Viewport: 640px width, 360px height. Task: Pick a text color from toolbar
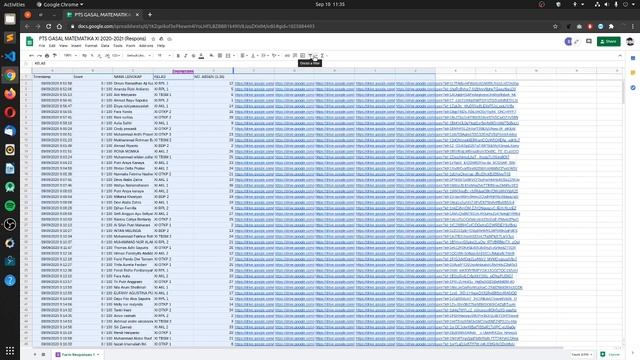click(x=201, y=56)
